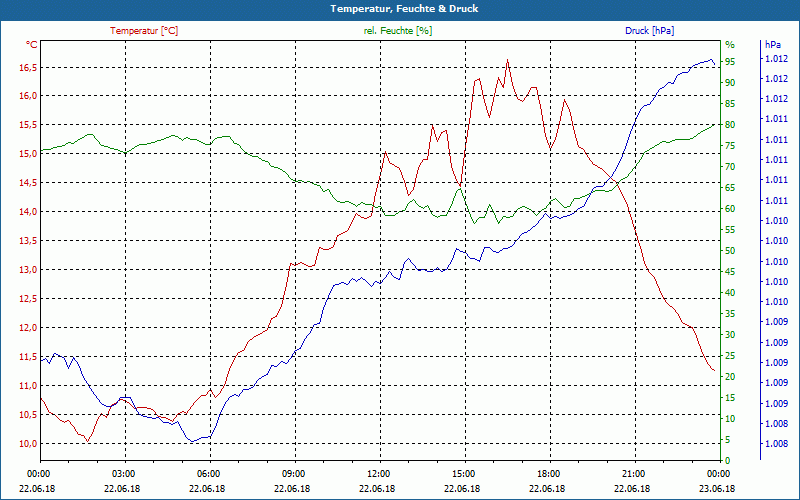The width and height of the screenshot is (800, 500).
Task: Click the green '40' humidity axis value
Action: [x=730, y=293]
